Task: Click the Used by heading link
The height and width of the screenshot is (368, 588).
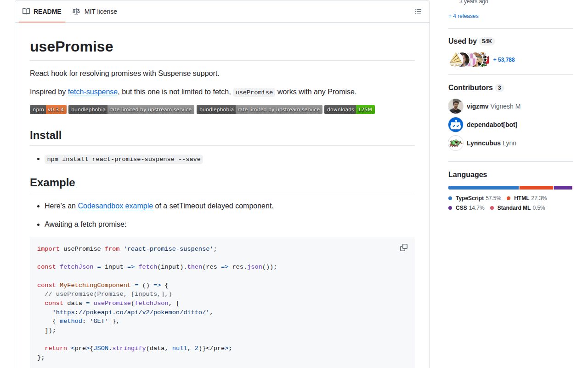Action: [463, 41]
